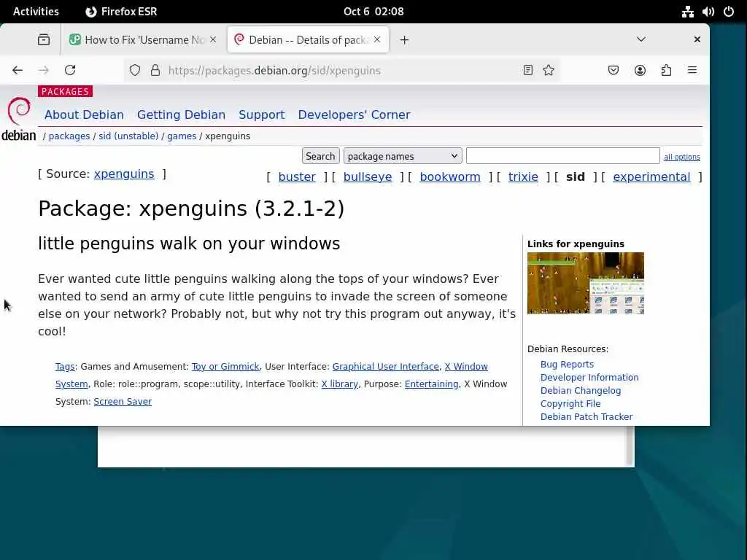Image resolution: width=747 pixels, height=560 pixels.
Task: Click the package search text field
Action: (x=562, y=156)
